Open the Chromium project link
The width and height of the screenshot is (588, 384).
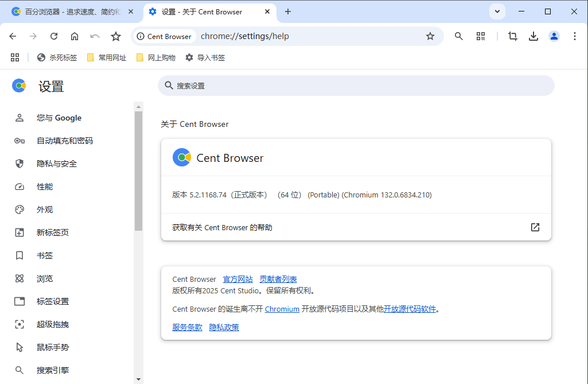click(282, 309)
